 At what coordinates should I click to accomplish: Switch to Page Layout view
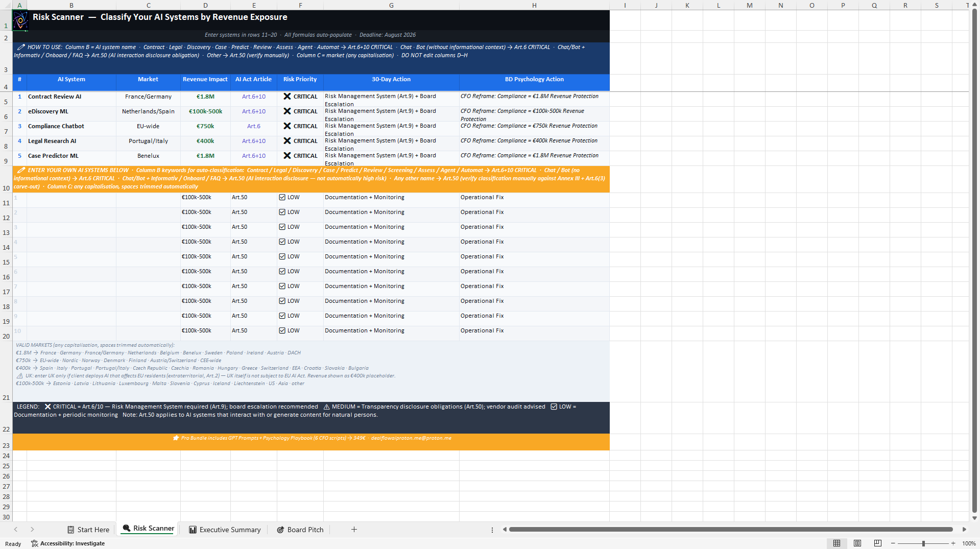(x=857, y=543)
